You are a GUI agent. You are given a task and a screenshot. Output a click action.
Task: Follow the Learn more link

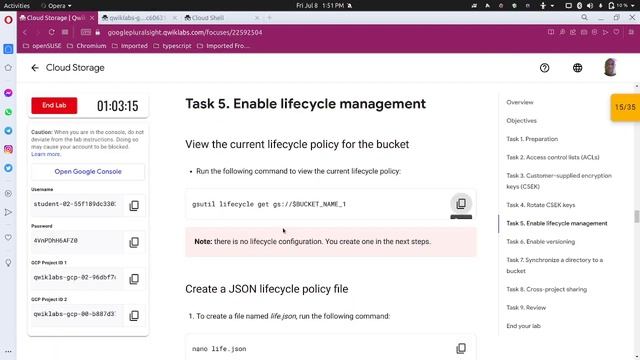coord(46,154)
